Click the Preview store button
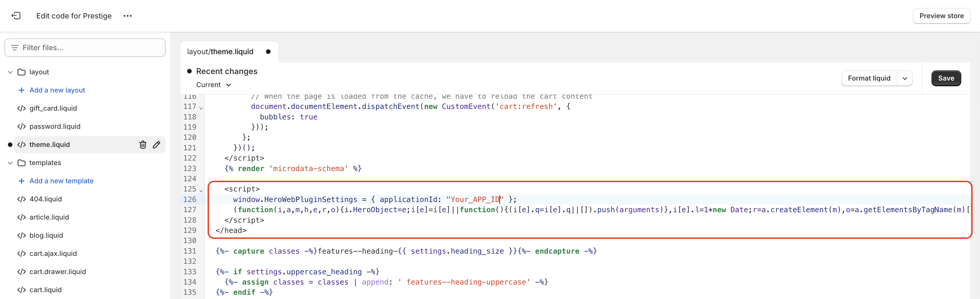 [x=941, y=16]
